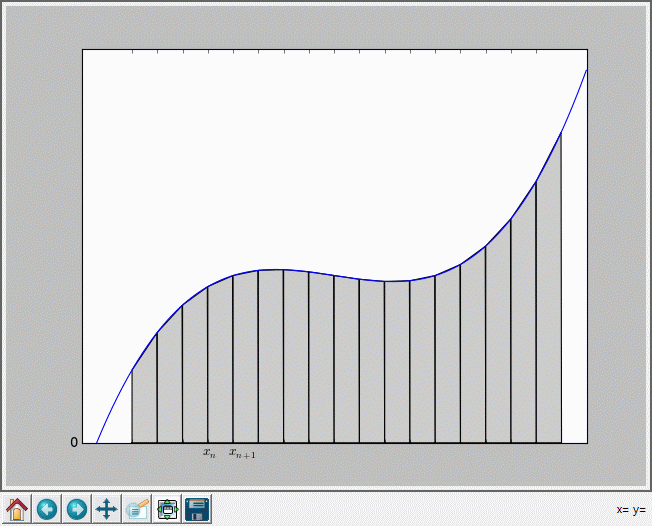Click the 0 tick label on y-axis
Screen dimensions: 652x526
(73, 443)
